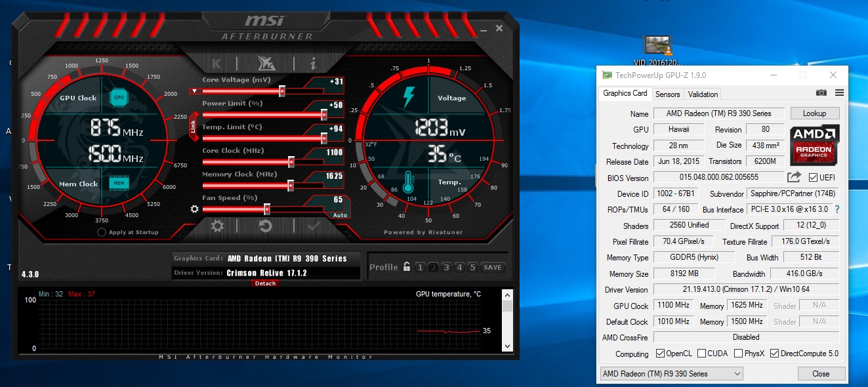Click the profile lock icon
Viewport: 868px width, 387px height.
click(407, 267)
